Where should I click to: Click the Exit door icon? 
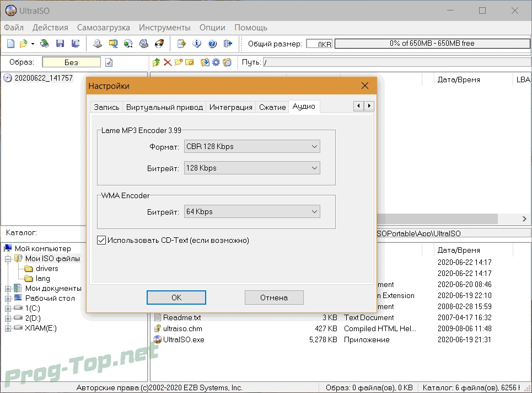228,44
